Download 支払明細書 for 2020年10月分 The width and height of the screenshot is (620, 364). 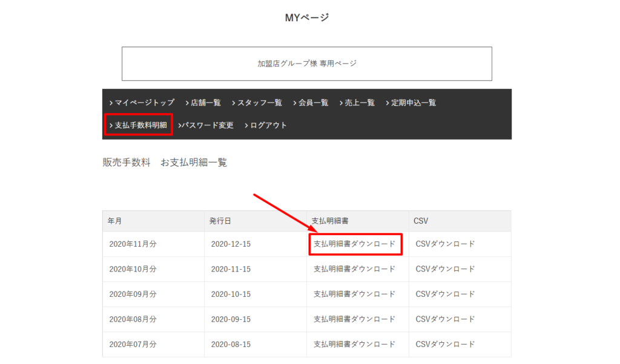click(354, 269)
